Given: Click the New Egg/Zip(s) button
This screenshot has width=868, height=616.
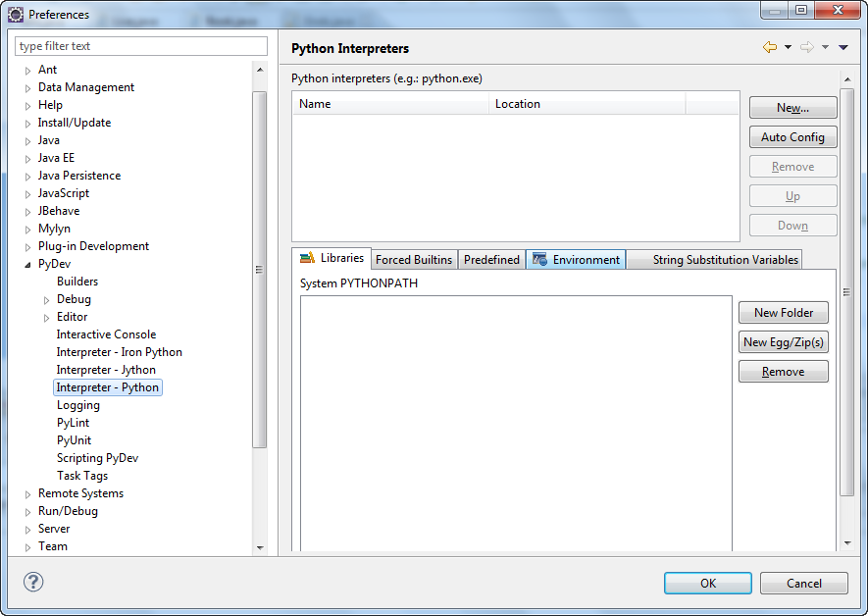Looking at the screenshot, I should tap(783, 341).
